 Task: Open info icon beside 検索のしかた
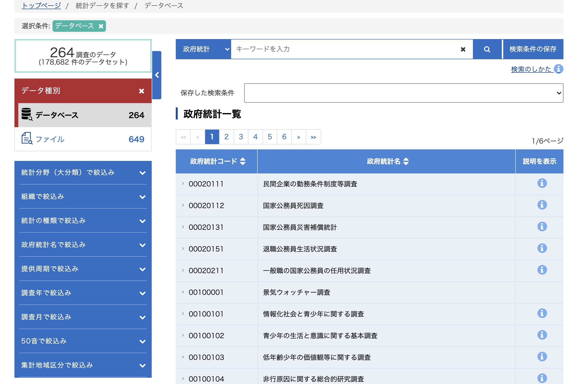point(558,69)
